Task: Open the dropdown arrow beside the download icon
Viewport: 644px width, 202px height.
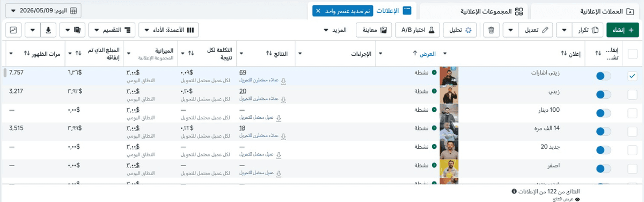Action: click(x=33, y=30)
